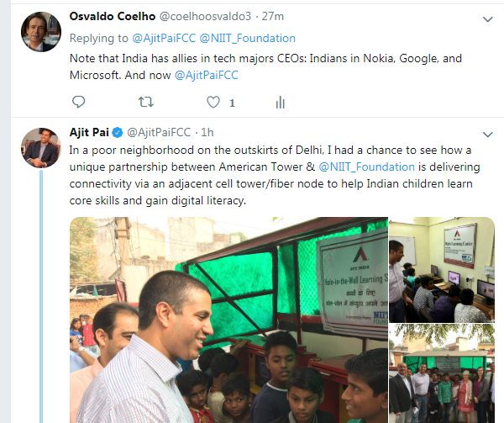Open group photo thumbnail outdoors
The image size is (504, 423).
[442, 373]
